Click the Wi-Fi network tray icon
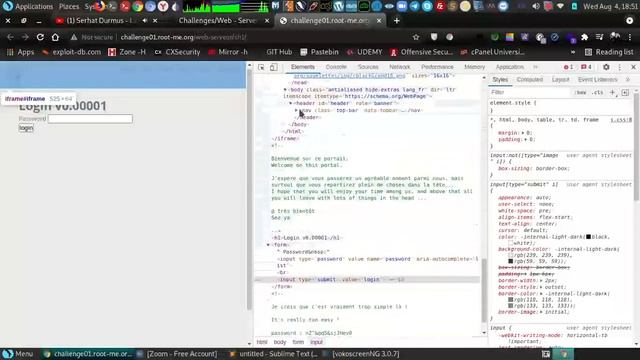This screenshot has height=360, width=640. tap(560, 6)
